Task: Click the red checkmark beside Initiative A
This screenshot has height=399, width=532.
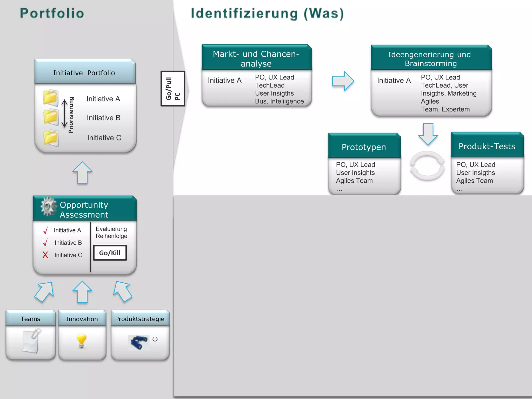Action: coord(46,230)
